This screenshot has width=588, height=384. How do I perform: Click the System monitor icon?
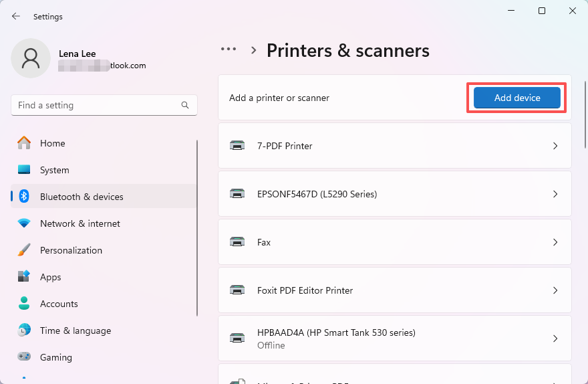pyautogui.click(x=24, y=170)
